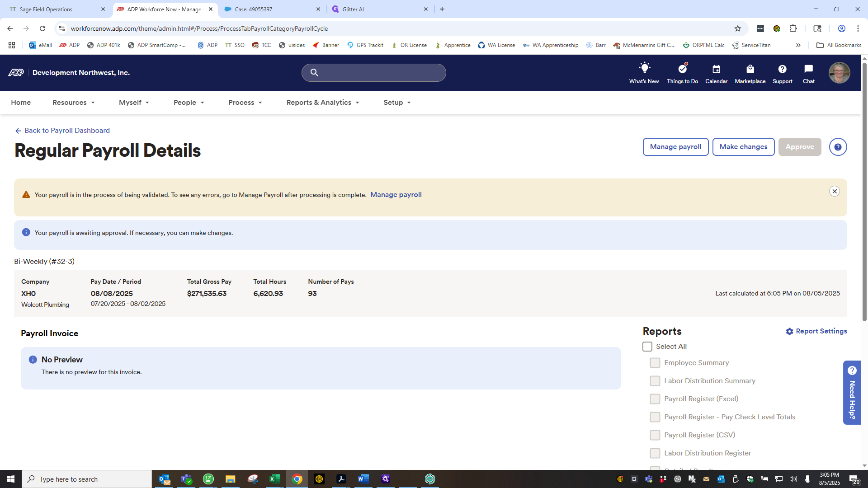Viewport: 868px width, 488px height.
Task: Click the ADP logo in header
Action: [16, 73]
